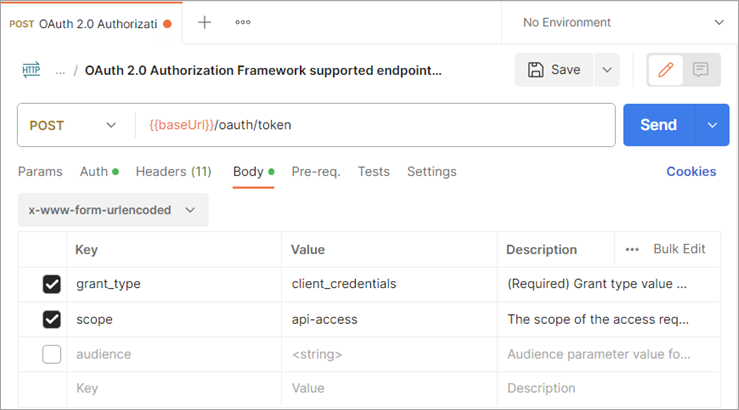Uncheck the grant_type parameter checkbox
739x410 pixels.
52,284
